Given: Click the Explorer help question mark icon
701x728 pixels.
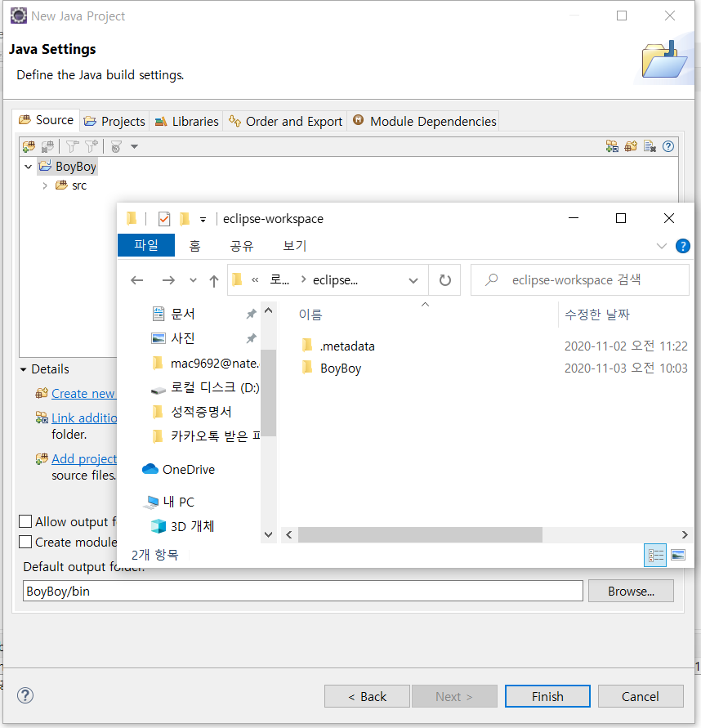Looking at the screenshot, I should coord(682,246).
